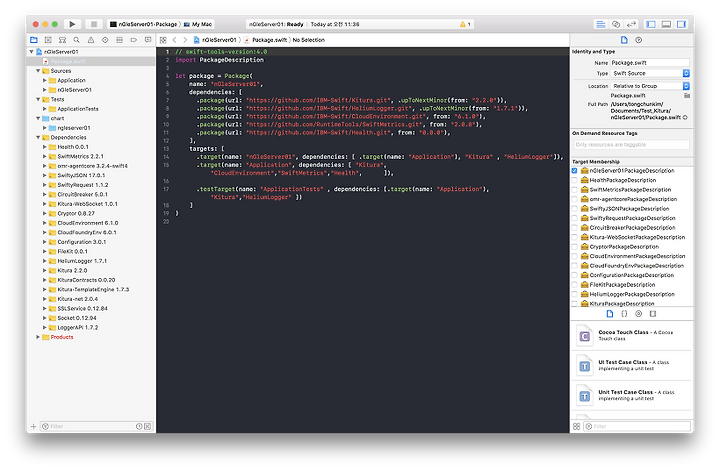Expand the HeliumLogger 1.7.1 dependency
Image resolution: width=720 pixels, height=471 pixels.
click(45, 261)
